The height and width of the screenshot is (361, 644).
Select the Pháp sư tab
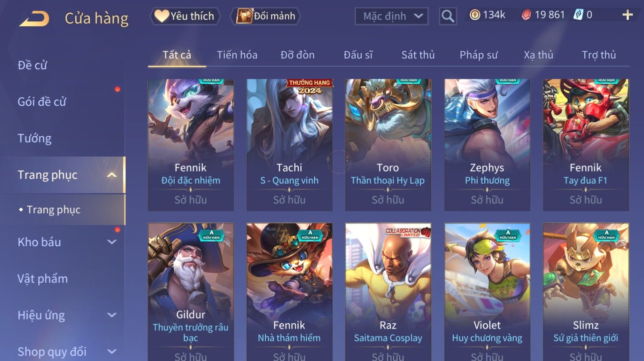pos(478,55)
